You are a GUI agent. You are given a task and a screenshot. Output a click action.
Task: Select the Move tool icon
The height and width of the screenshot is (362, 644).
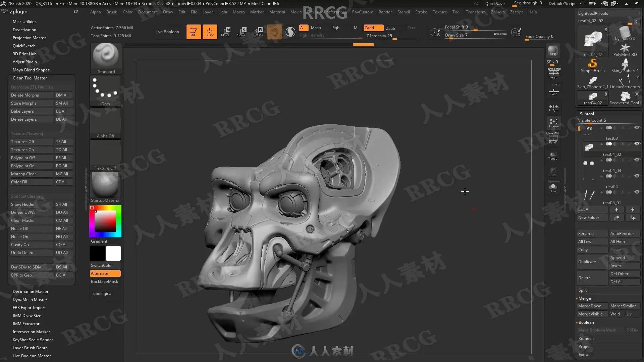pyautogui.click(x=225, y=32)
